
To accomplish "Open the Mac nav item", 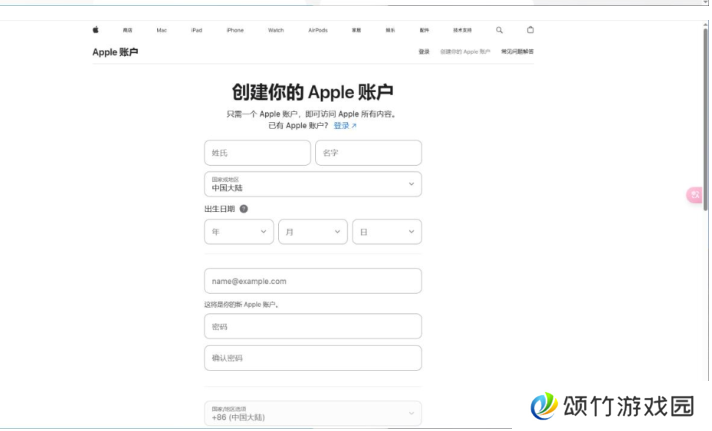I will 162,30.
